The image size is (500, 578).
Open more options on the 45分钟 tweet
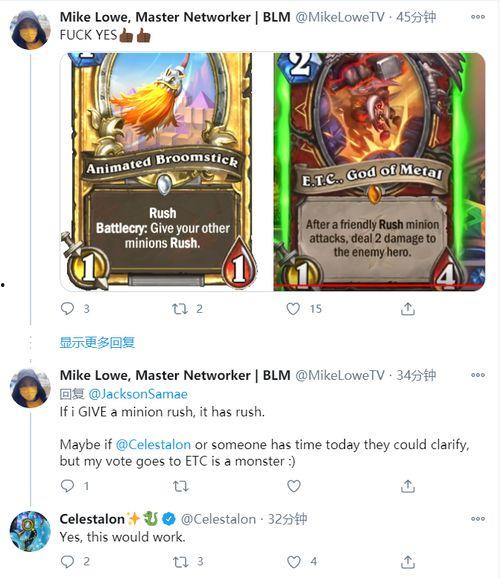coord(478,17)
